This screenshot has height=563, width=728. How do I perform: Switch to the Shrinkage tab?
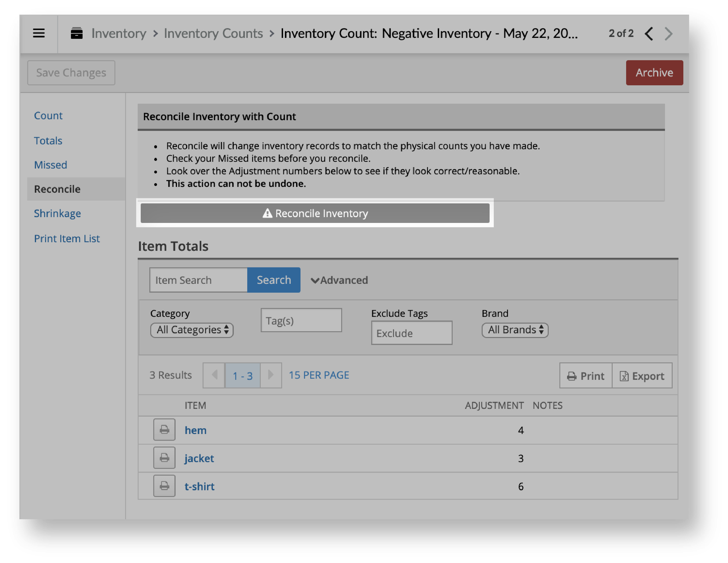click(x=57, y=213)
